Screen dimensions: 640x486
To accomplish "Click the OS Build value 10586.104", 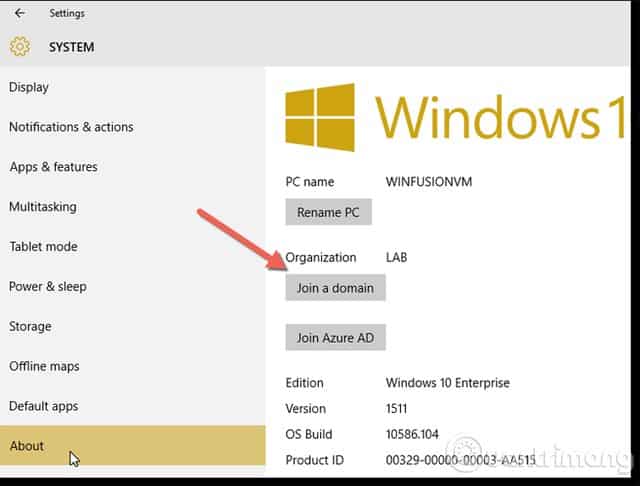I will (412, 434).
